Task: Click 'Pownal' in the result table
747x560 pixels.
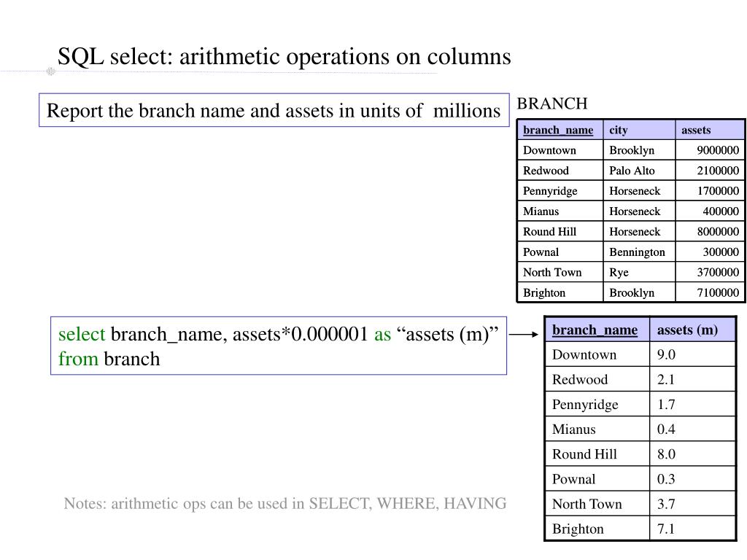Action: pyautogui.click(x=573, y=479)
